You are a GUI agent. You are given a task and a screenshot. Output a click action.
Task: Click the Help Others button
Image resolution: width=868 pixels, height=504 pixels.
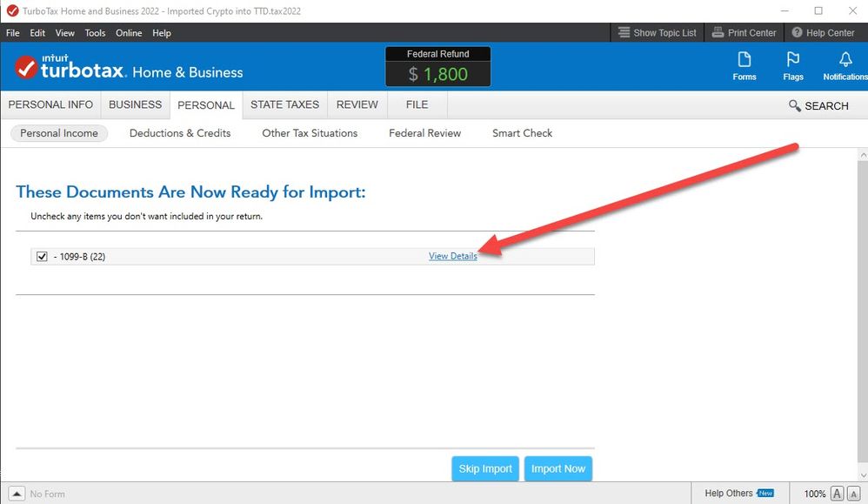click(x=738, y=494)
